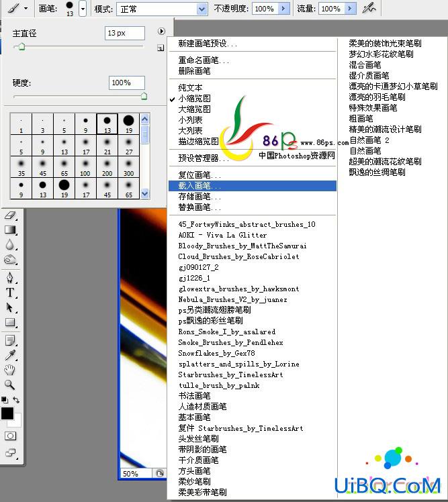
Task: Load the Cloud_Brushes_by_RoseCabriolet set
Action: pos(238,256)
